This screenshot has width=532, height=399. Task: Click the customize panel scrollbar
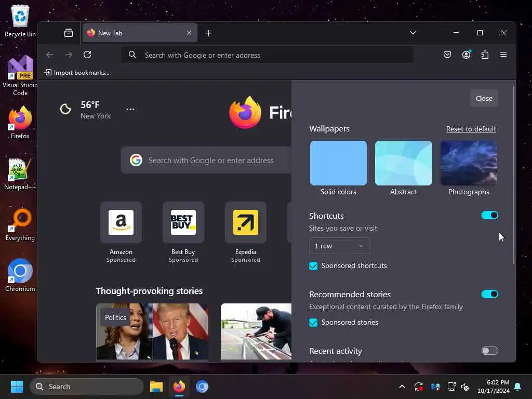coord(514,175)
